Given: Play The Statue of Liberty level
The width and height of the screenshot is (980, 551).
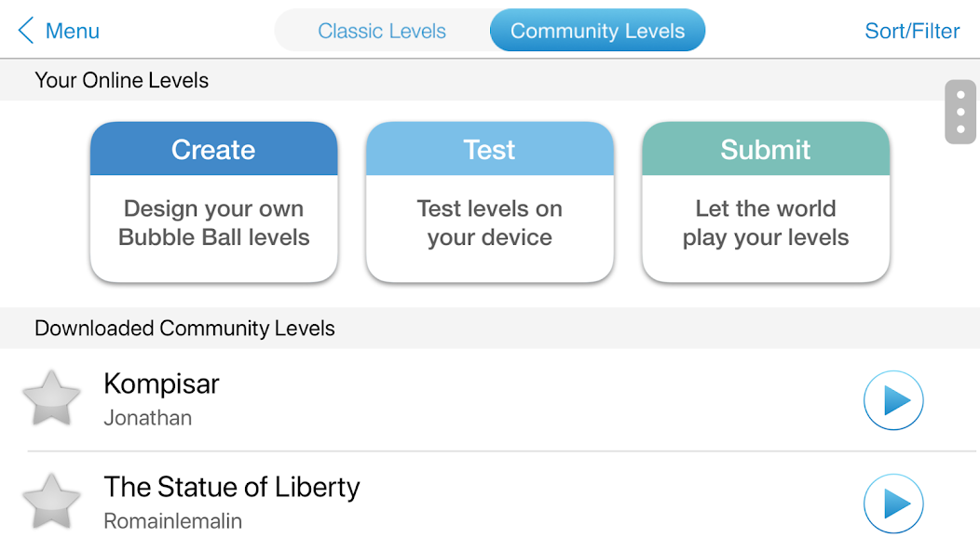Looking at the screenshot, I should tap(892, 504).
